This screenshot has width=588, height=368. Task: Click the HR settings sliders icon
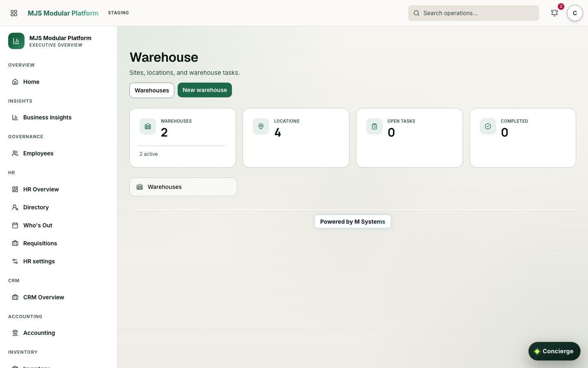(15, 261)
